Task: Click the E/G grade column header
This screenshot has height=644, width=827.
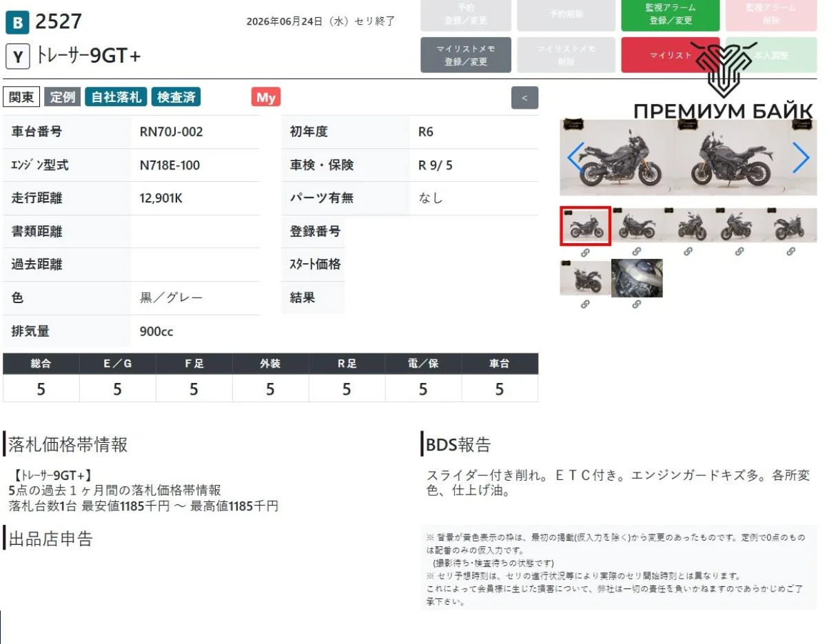Action: coord(118,364)
